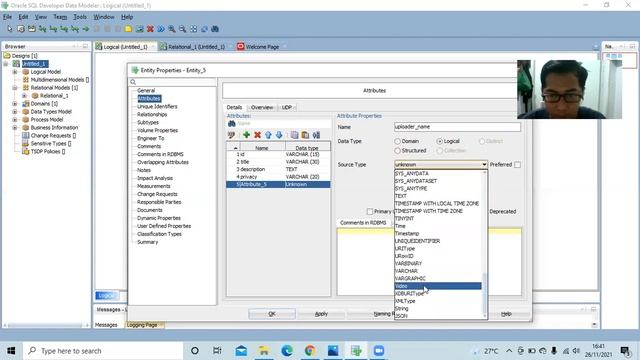This screenshot has width=640, height=360.
Task: Collapse the Untitled_1 design node
Action: 6,64
